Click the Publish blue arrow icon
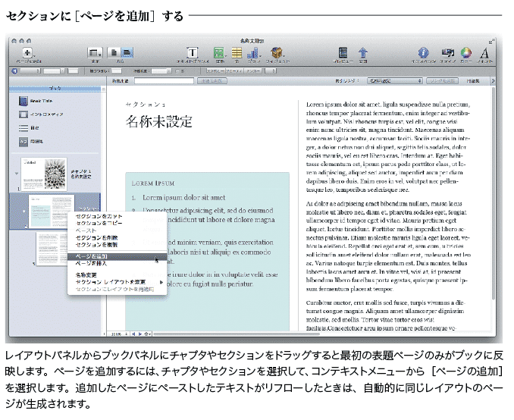 [362, 53]
